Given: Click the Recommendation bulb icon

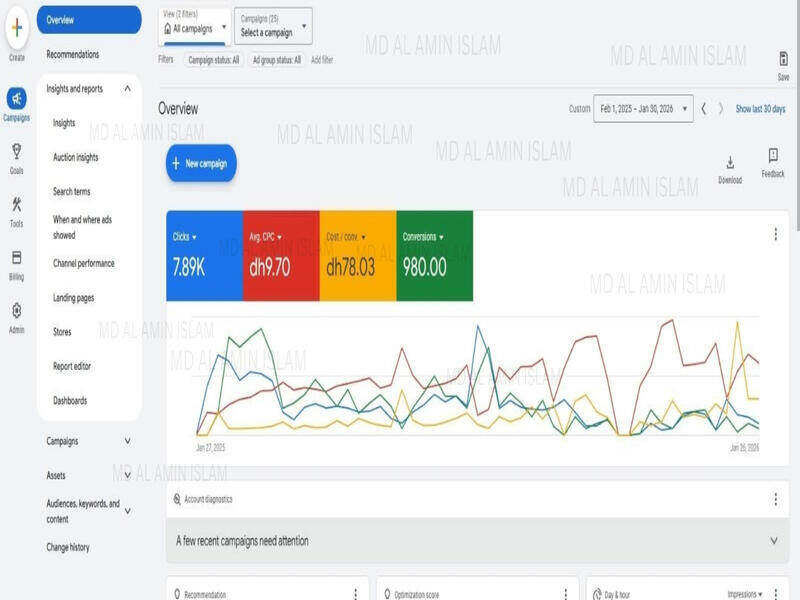Looking at the screenshot, I should tap(177, 594).
